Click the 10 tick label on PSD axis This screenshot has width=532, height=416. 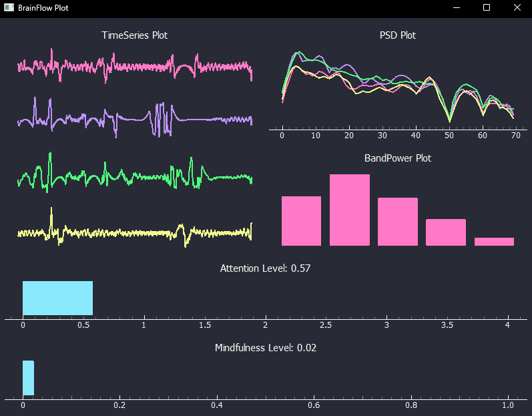[x=316, y=136]
